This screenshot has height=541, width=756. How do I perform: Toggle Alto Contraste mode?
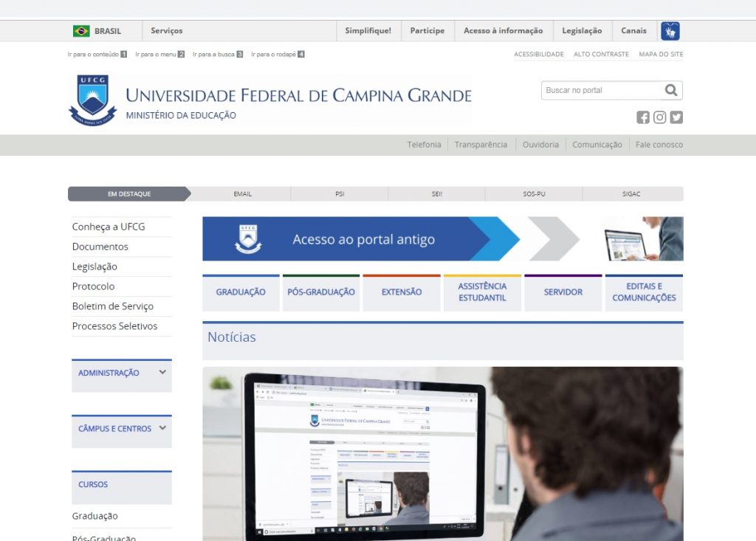(601, 54)
